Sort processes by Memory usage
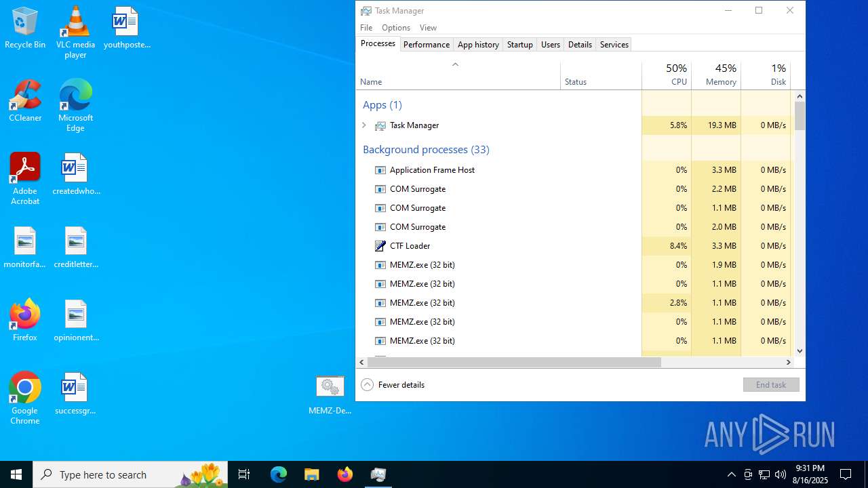 pos(716,75)
